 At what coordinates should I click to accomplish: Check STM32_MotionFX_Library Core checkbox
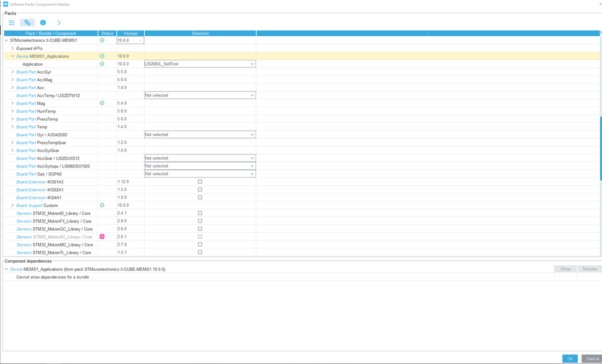(200, 221)
